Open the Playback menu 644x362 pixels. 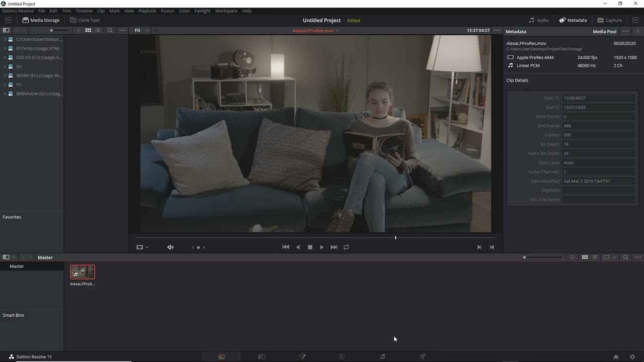[x=147, y=11]
